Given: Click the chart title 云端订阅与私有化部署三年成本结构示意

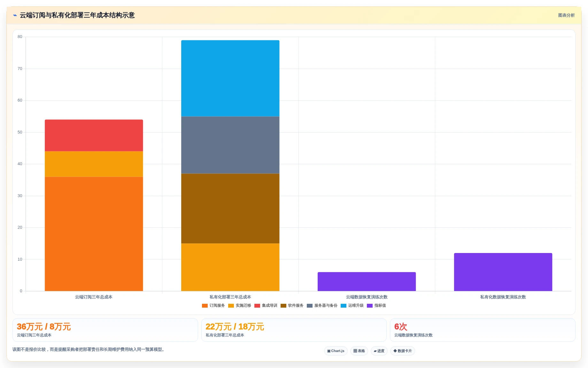Looking at the screenshot, I should (77, 15).
